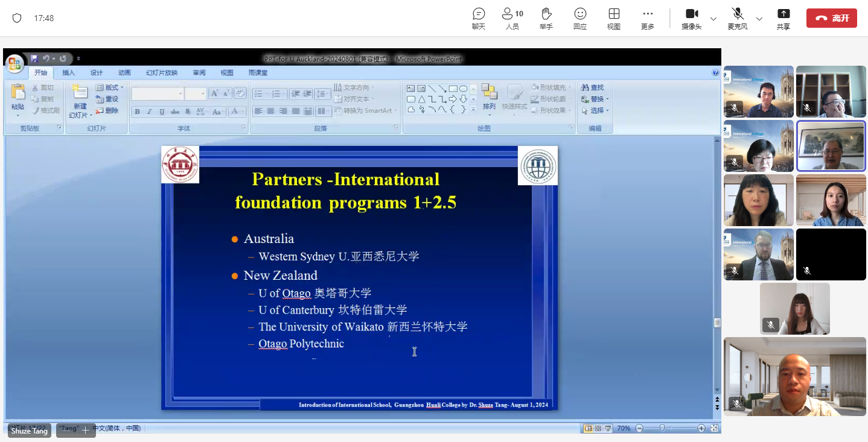
Task: Select the bald man's video thumbnail
Action: (794, 377)
